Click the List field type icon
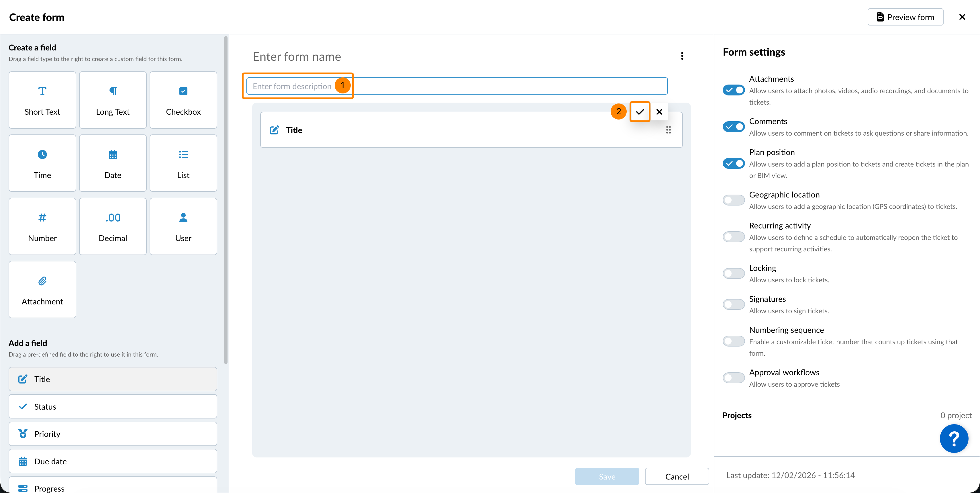Screen dimensions: 980x493 point(183,154)
